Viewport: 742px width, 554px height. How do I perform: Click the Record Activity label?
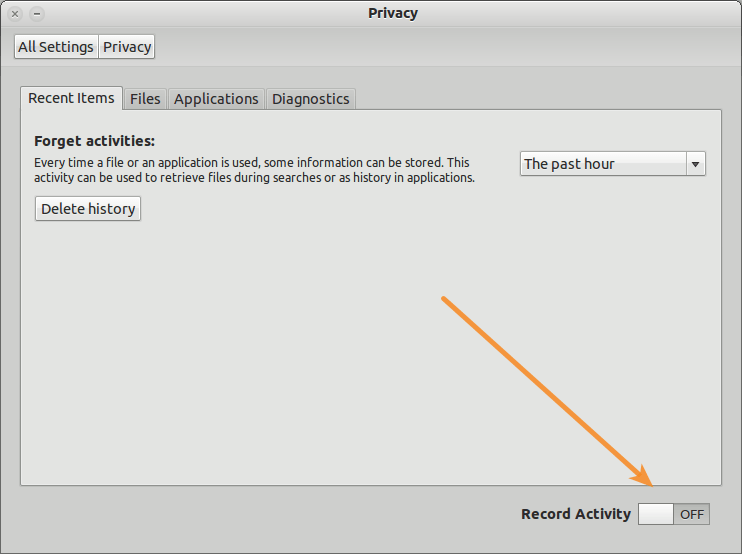tap(576, 514)
